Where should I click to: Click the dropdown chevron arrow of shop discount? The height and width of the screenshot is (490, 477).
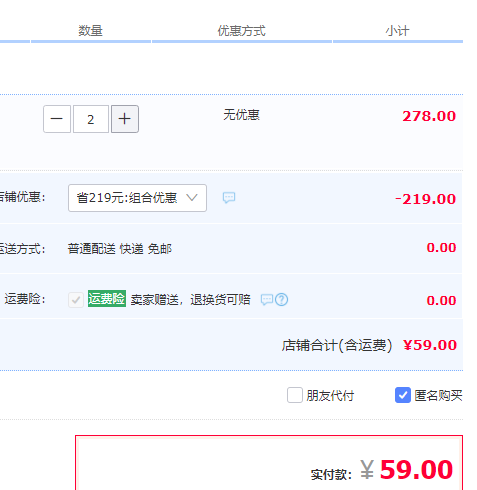point(192,197)
